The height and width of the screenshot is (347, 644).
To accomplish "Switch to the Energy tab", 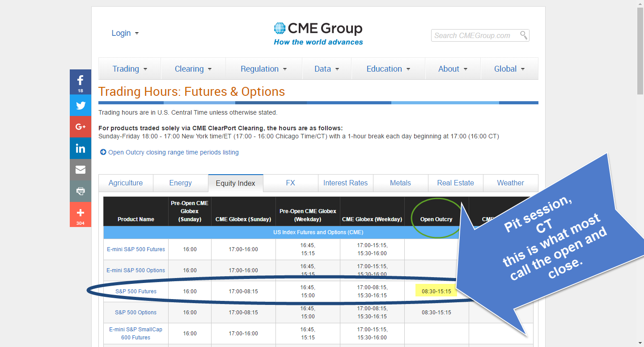I will [181, 183].
